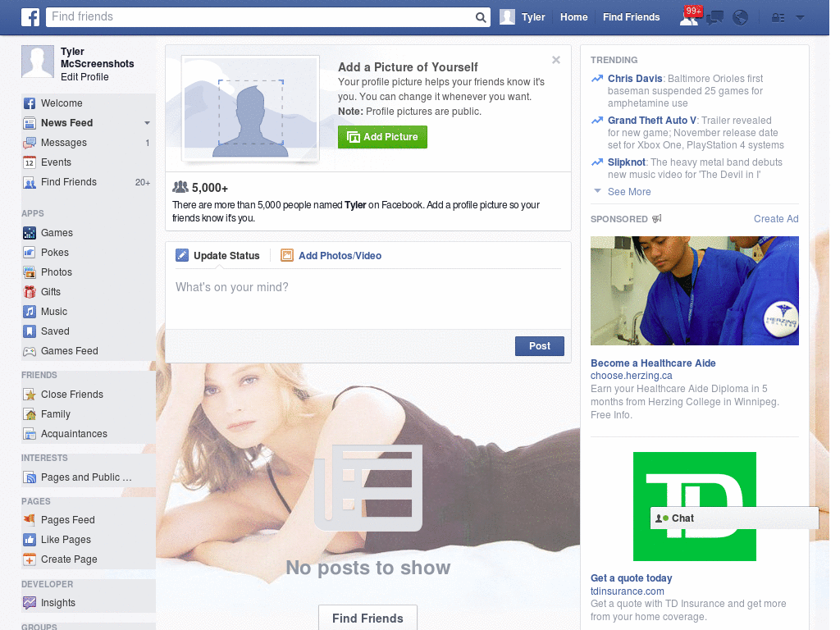Open the account menu arrow in top bar
840x630 pixels.
tap(801, 18)
